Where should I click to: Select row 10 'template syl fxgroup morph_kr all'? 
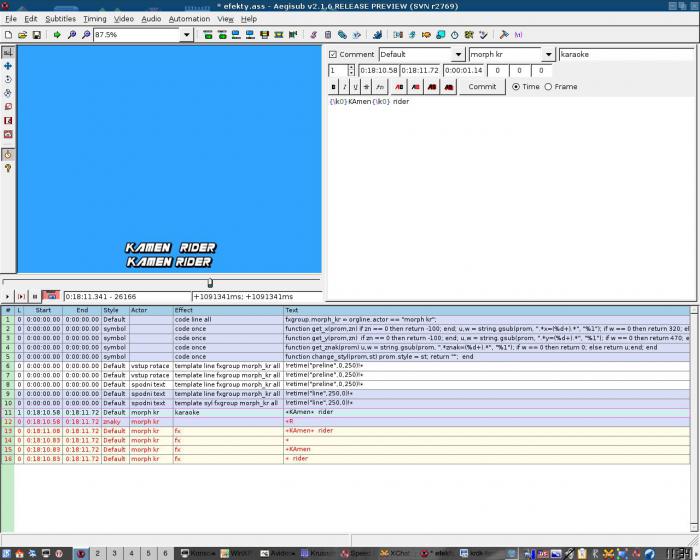346,403
